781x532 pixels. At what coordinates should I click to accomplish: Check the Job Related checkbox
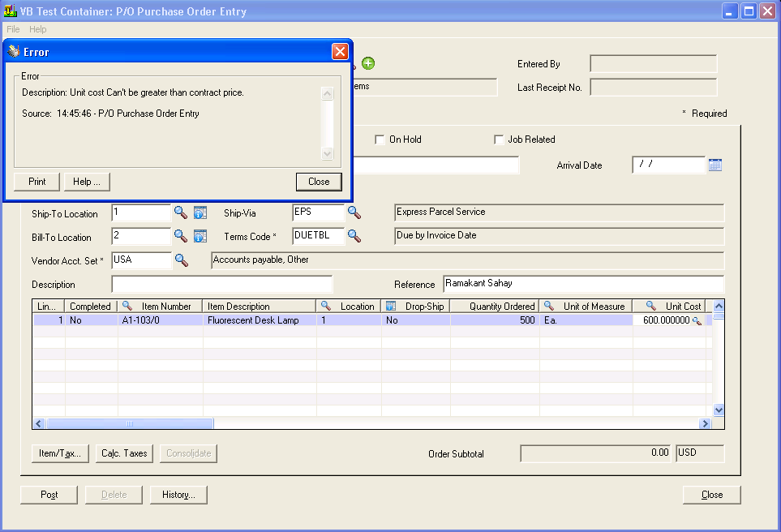[499, 139]
